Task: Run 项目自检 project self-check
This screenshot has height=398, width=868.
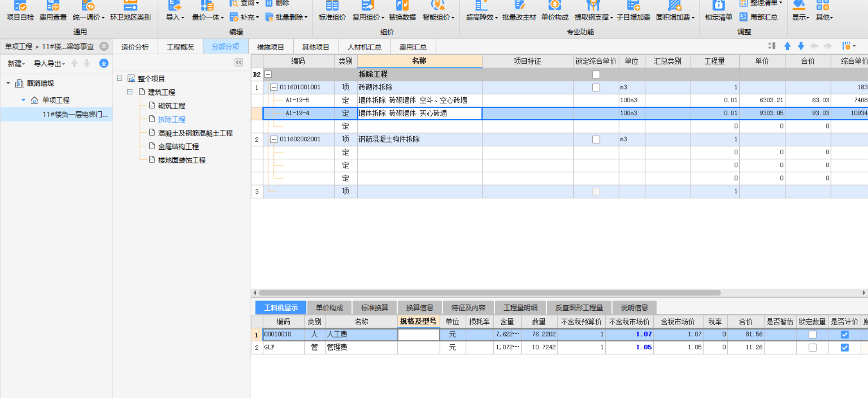Action: [20, 11]
